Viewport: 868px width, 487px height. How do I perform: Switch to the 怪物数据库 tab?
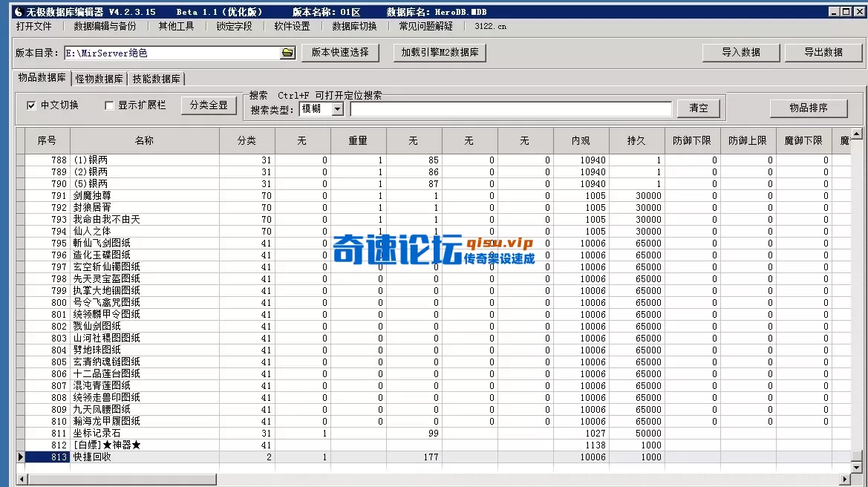point(99,79)
